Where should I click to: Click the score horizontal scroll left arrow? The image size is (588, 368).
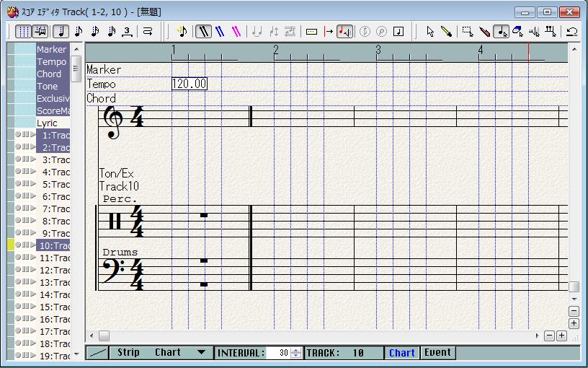(92, 336)
